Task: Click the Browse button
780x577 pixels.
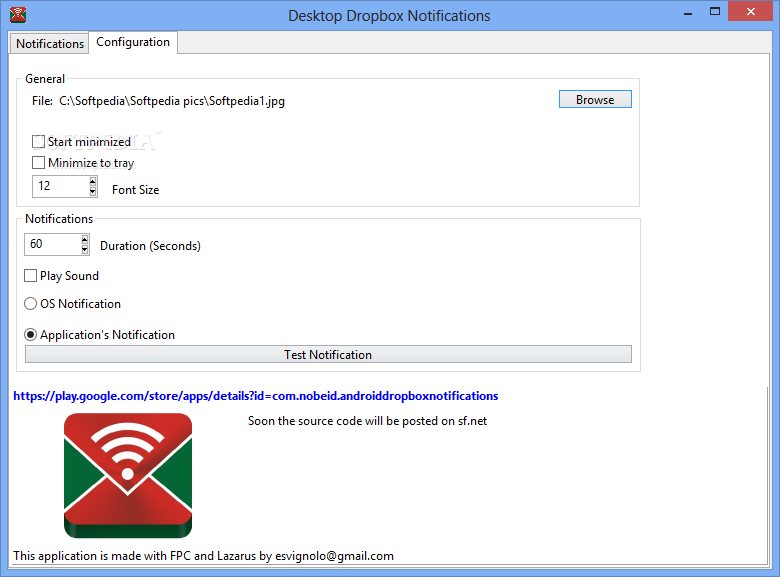Action: coord(595,99)
